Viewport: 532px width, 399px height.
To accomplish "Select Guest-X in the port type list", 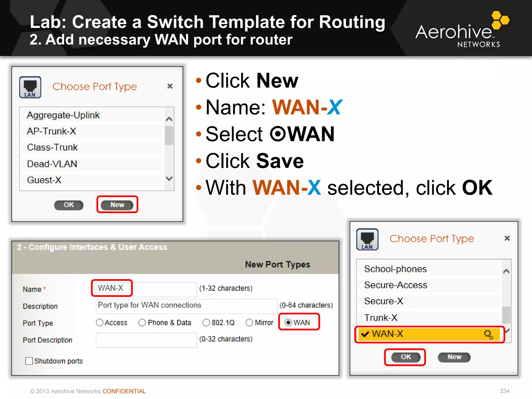I will (92, 180).
